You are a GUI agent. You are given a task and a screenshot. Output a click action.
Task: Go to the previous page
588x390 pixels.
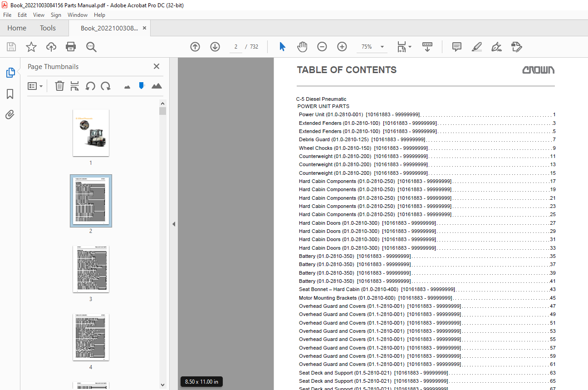195,47
